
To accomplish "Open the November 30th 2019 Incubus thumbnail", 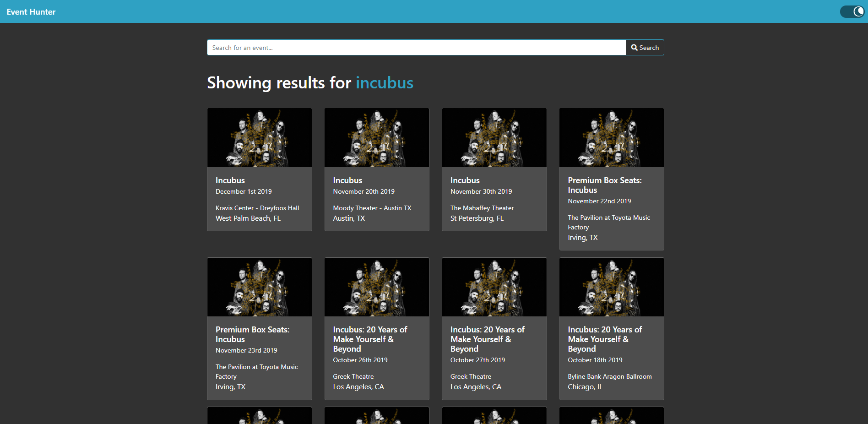I will coord(494,138).
